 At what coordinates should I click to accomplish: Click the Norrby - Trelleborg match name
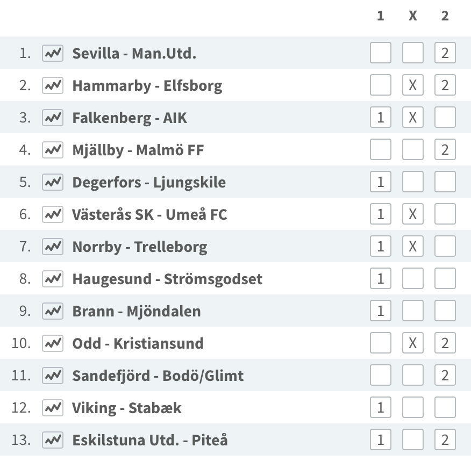click(x=140, y=247)
